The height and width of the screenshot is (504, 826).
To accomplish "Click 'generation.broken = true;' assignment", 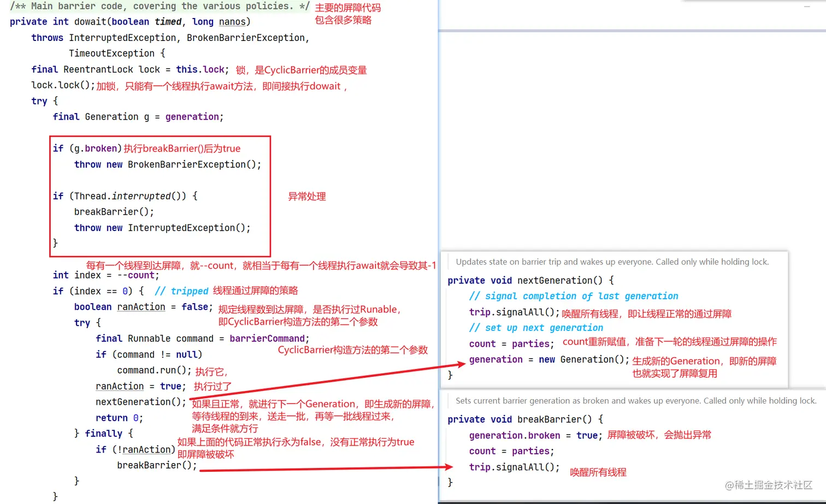I will [536, 435].
